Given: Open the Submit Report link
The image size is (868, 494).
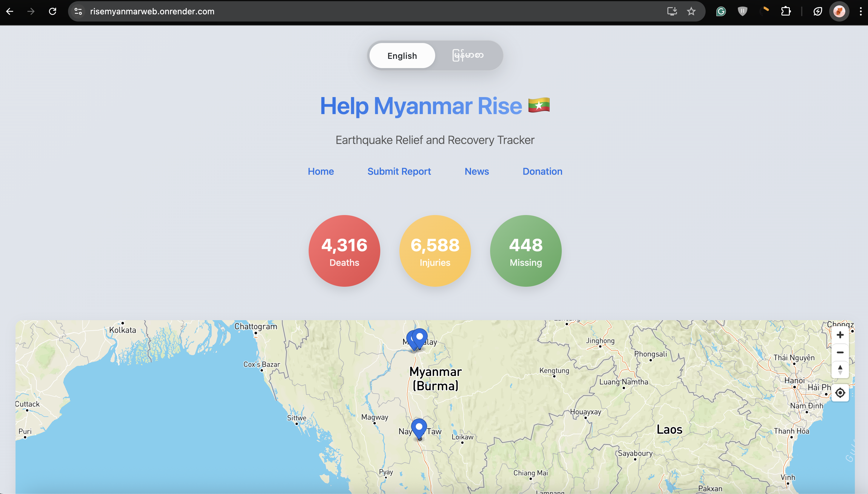Looking at the screenshot, I should point(399,171).
